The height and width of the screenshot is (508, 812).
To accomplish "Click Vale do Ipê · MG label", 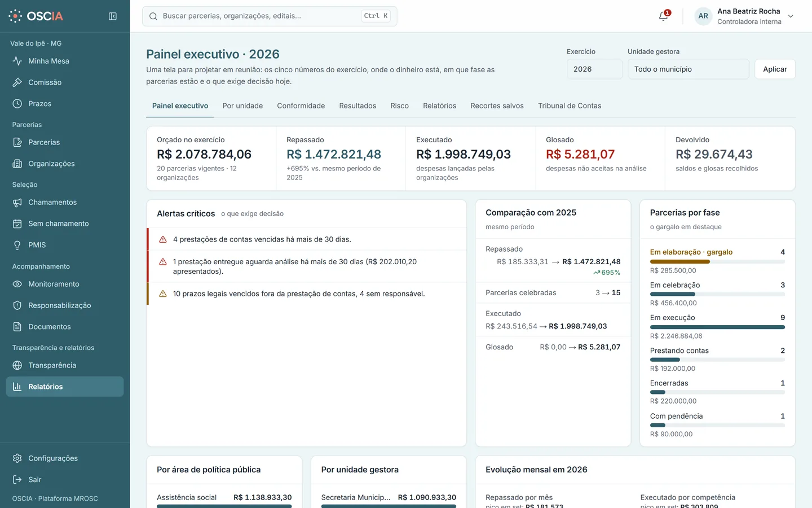I will click(x=36, y=43).
